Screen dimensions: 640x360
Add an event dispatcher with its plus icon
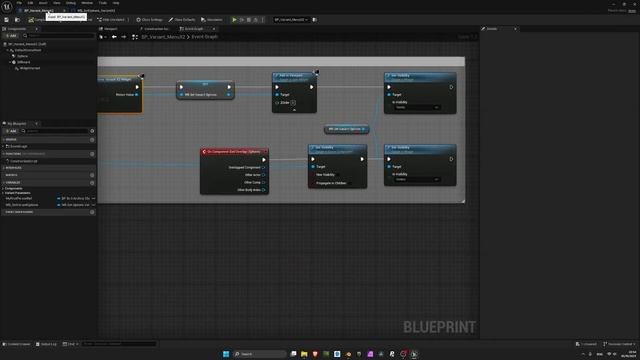tap(92, 212)
